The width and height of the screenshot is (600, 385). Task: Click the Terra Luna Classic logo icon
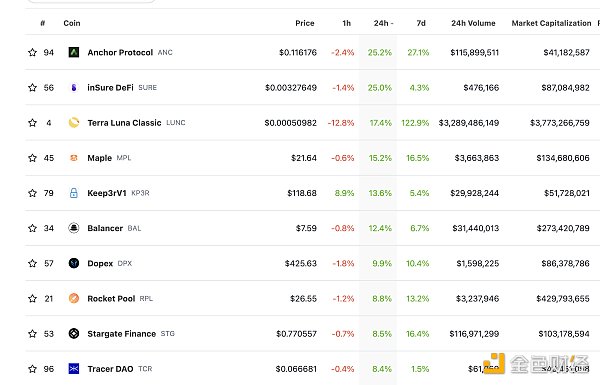coord(74,122)
